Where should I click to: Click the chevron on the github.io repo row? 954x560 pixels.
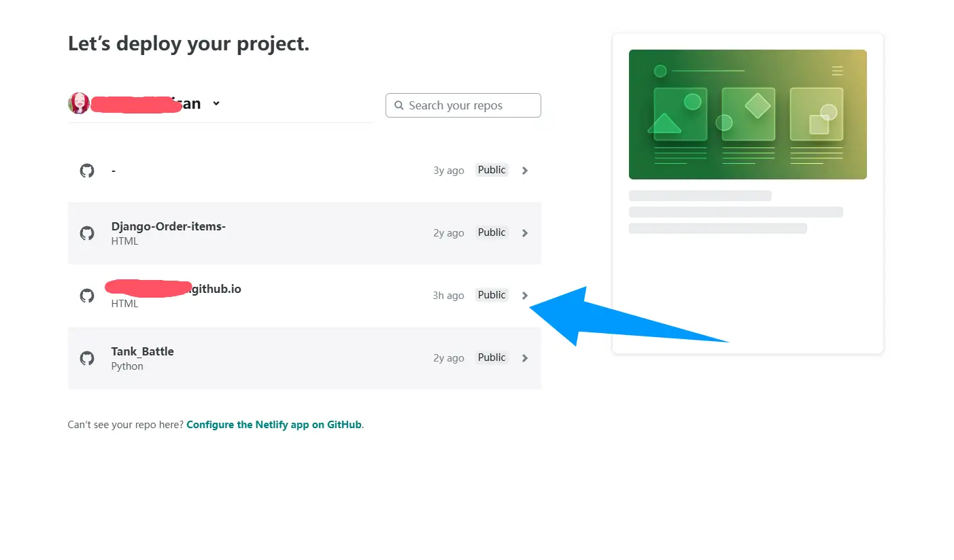coord(524,296)
